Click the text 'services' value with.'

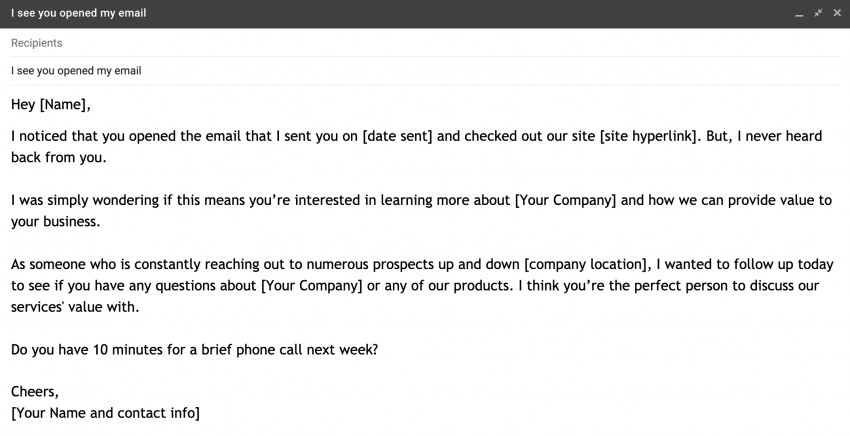tap(75, 307)
